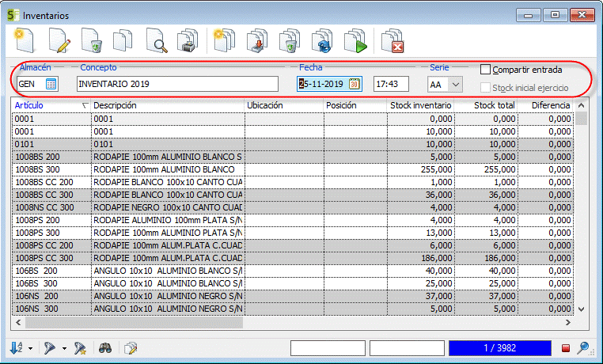Open the calendar picker in the Fecha field
The image size is (603, 364).
pyautogui.click(x=355, y=84)
